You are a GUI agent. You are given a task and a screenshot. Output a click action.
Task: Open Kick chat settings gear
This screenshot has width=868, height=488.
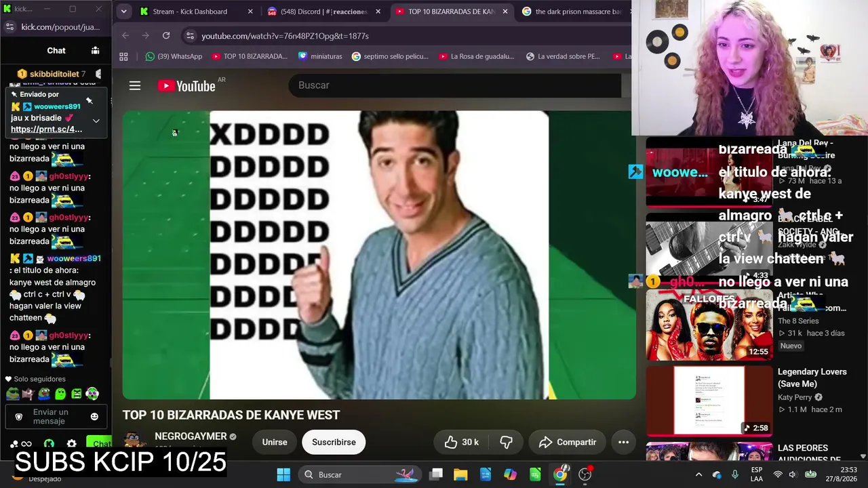[71, 444]
